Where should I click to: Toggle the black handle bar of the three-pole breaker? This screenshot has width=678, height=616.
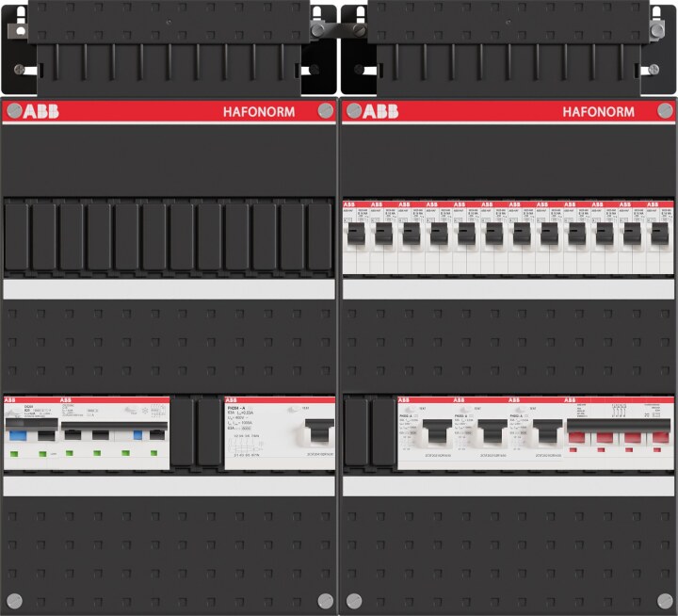coord(114,426)
